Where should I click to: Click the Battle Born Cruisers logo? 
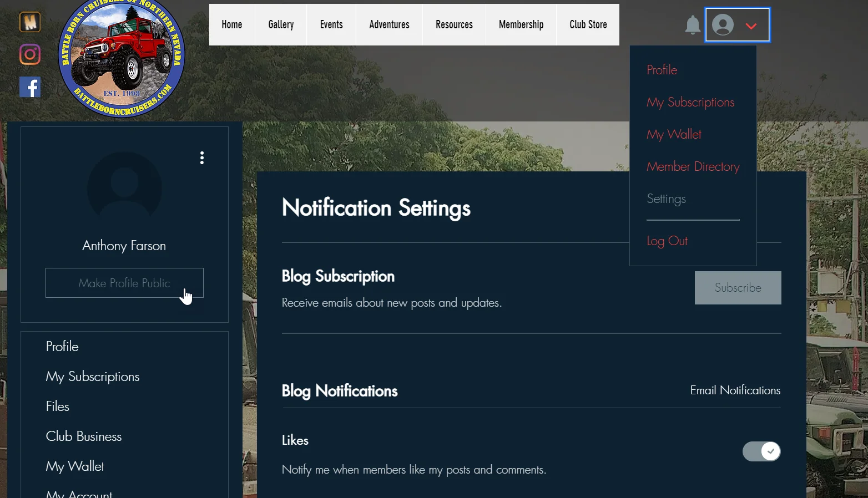pos(122,58)
